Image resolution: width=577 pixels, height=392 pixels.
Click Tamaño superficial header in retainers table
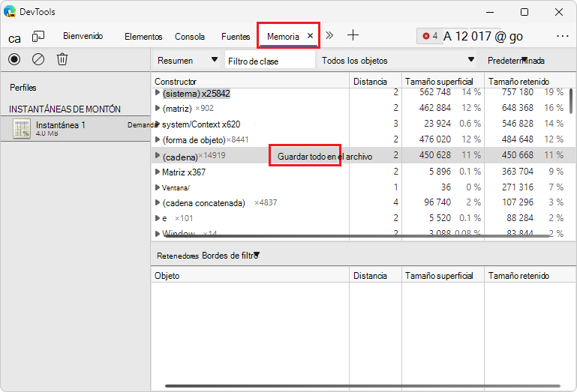coord(443,275)
